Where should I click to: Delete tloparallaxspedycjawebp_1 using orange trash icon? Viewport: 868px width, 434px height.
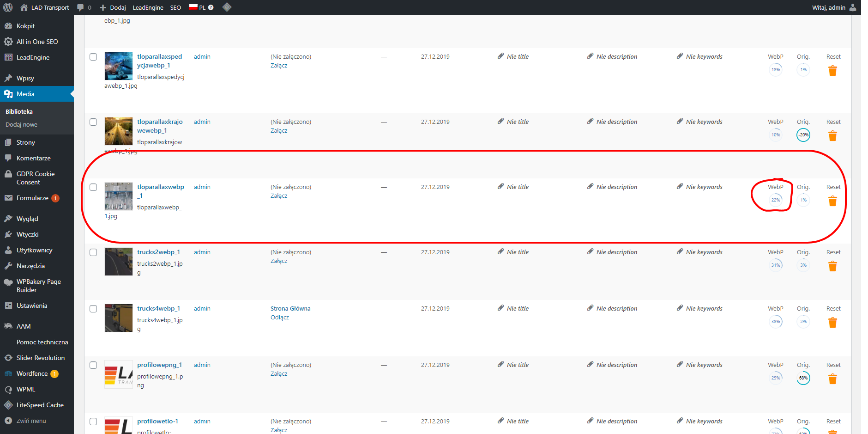[832, 71]
